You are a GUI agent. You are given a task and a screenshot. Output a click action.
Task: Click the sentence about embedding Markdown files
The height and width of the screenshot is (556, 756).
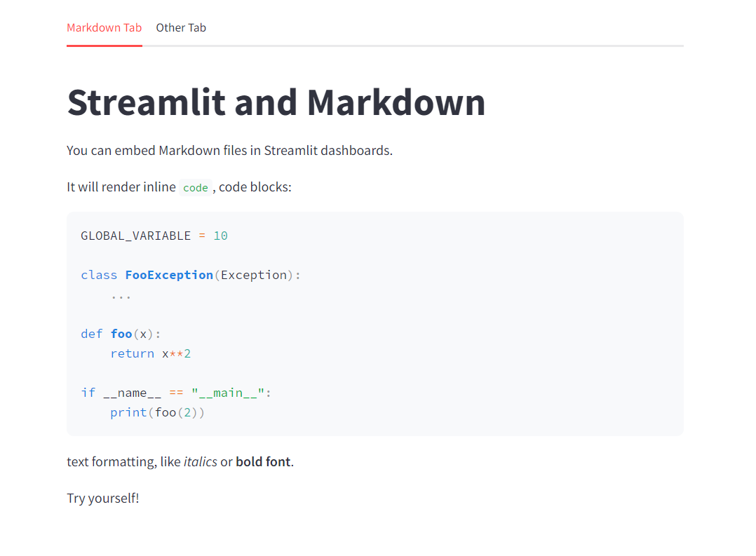(229, 151)
